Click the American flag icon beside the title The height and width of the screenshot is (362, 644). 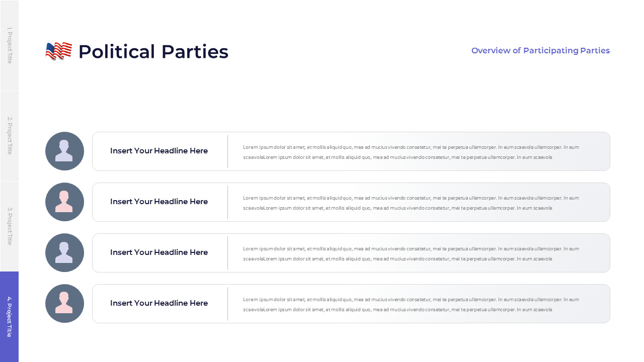click(58, 51)
